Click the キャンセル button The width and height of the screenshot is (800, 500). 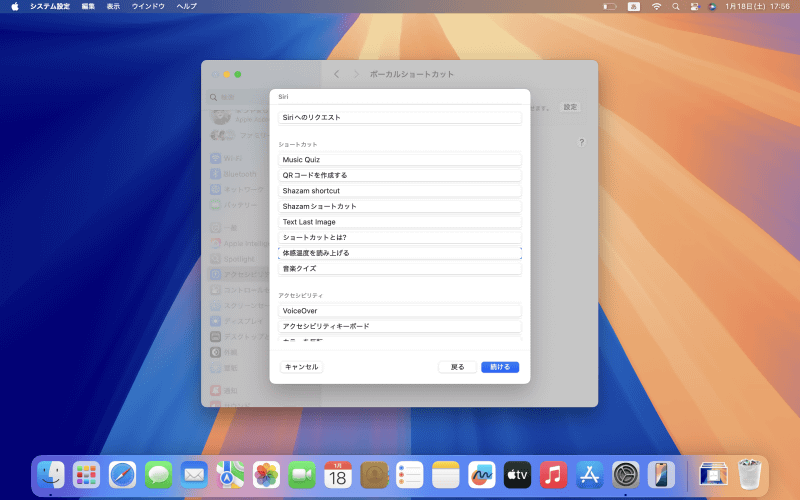(x=302, y=367)
